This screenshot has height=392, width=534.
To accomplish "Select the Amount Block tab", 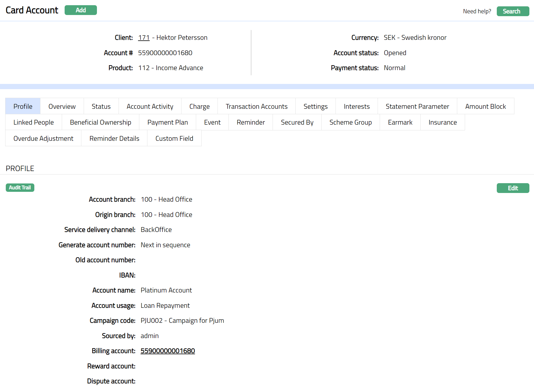I will pos(485,106).
